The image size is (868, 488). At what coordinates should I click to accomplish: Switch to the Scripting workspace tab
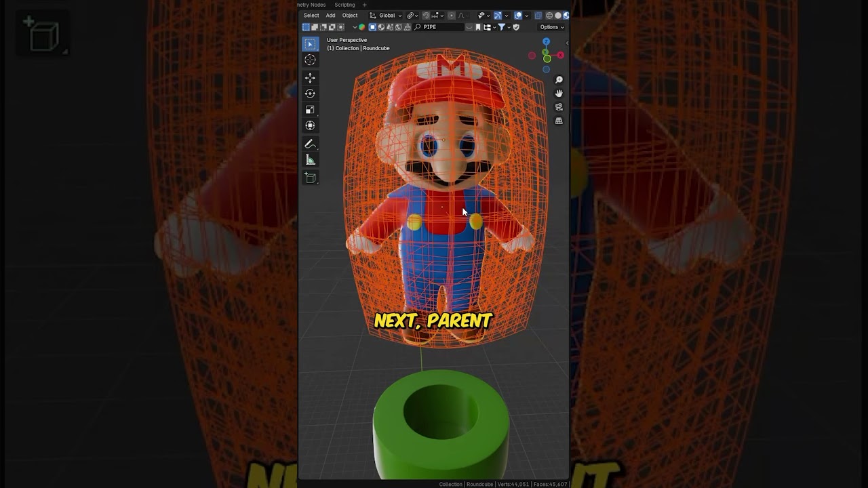(344, 5)
